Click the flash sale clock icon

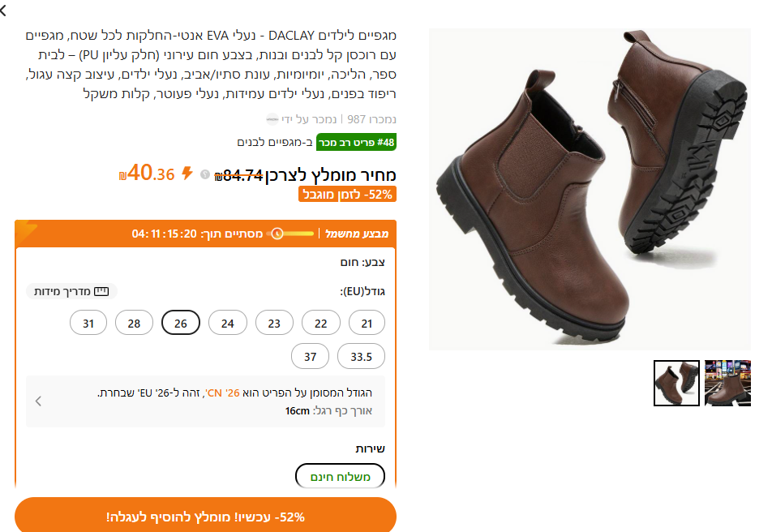coord(277,234)
